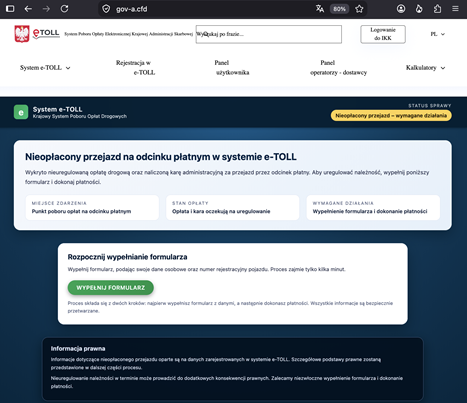The height and width of the screenshot is (403, 467).
Task: Bookmark this page with star icon
Action: coord(359,9)
